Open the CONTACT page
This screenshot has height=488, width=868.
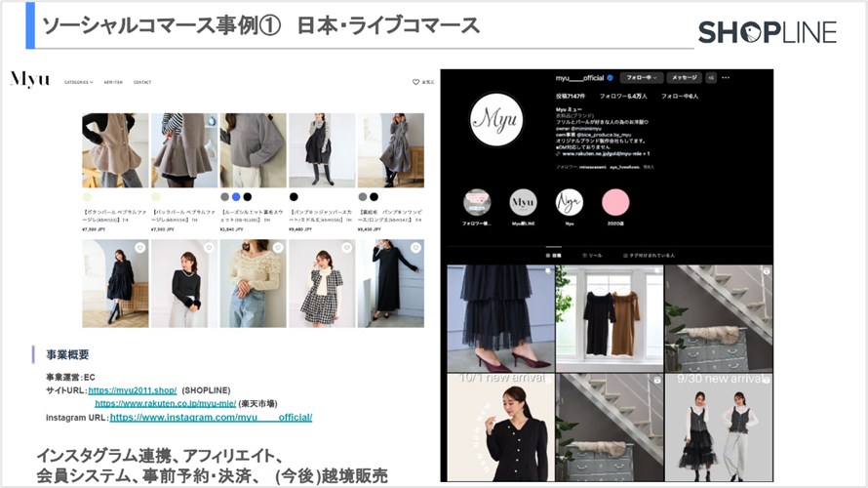pos(142,82)
